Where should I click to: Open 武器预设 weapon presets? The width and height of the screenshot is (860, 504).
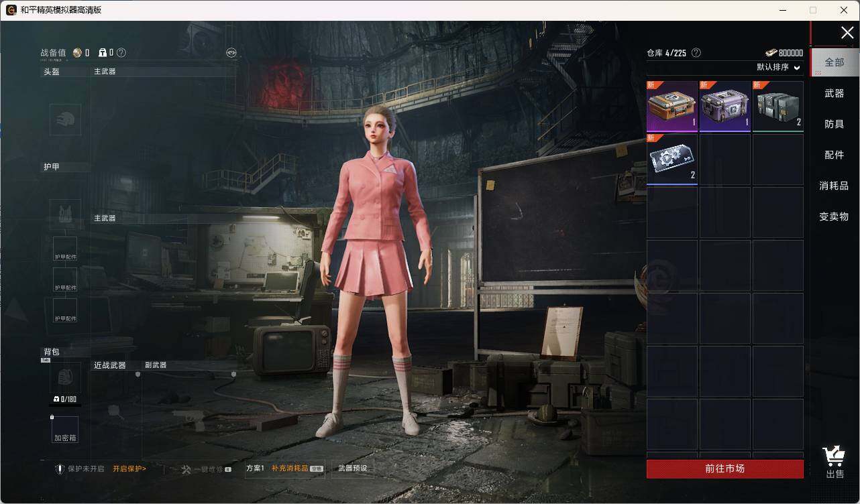(353, 468)
